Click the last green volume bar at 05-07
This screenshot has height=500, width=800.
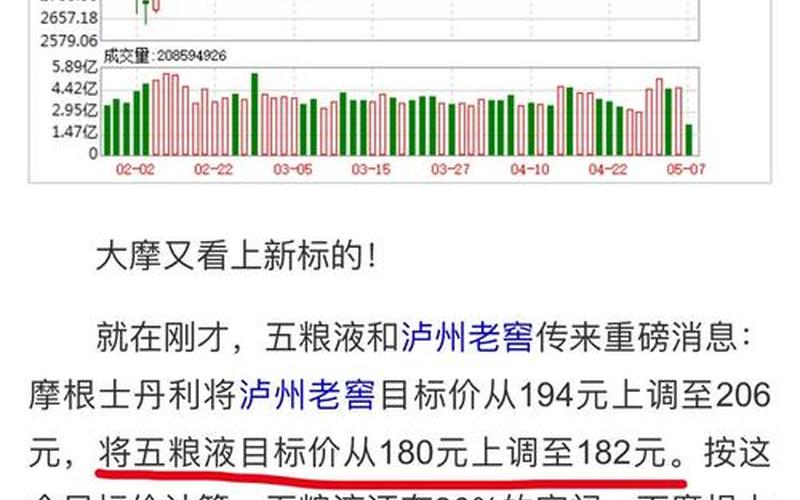689,140
